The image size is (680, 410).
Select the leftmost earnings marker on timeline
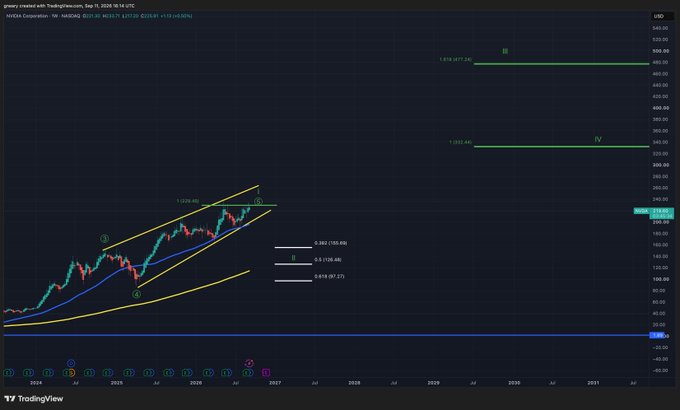click(x=8, y=373)
